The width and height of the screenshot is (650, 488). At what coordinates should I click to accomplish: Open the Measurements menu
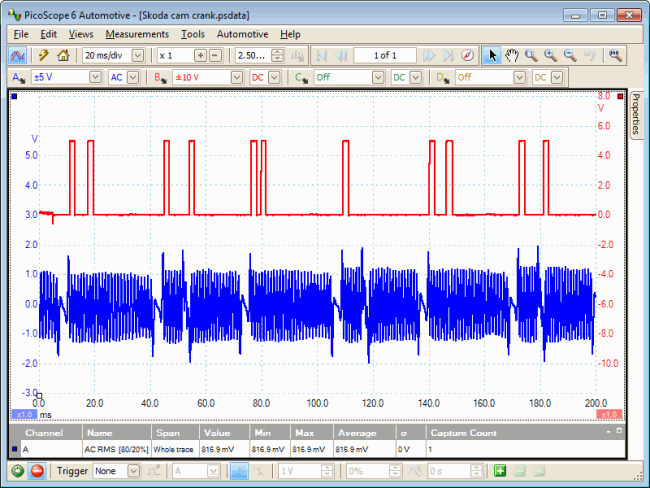137,34
